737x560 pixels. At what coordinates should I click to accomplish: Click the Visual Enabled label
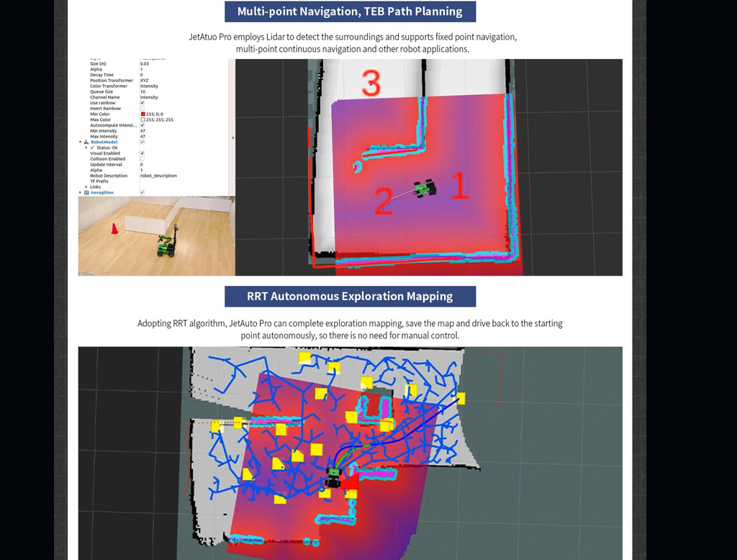(x=105, y=153)
